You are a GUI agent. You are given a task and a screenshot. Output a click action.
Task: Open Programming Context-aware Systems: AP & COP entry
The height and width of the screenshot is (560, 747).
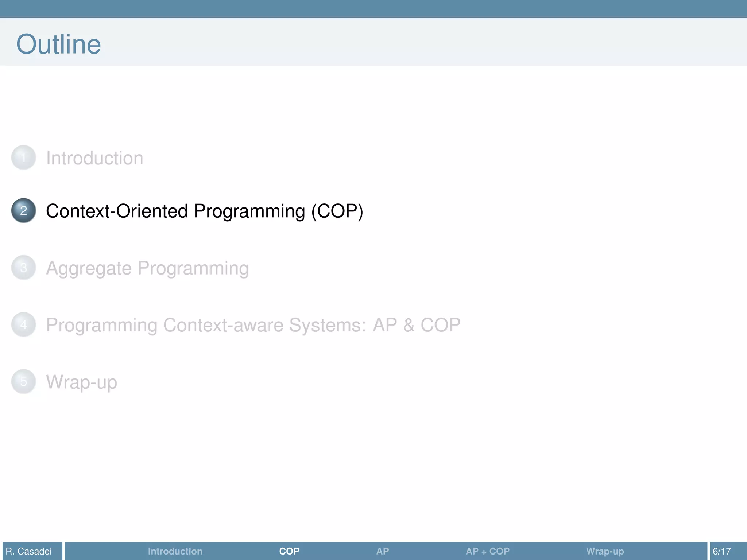[x=253, y=325]
